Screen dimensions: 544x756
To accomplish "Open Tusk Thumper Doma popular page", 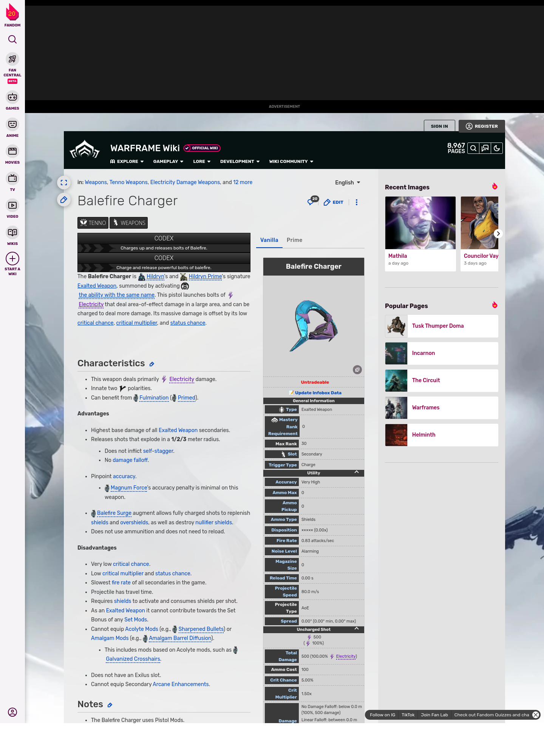I will 442,326.
